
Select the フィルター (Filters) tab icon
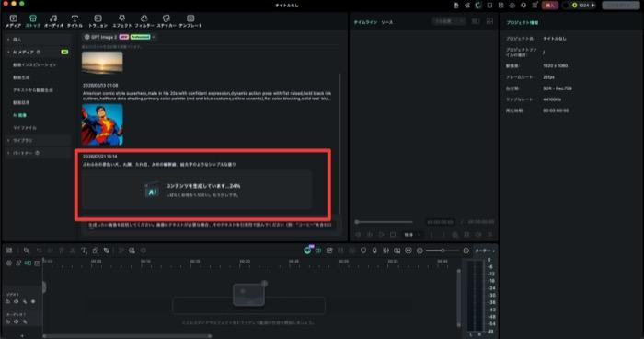[x=144, y=18]
